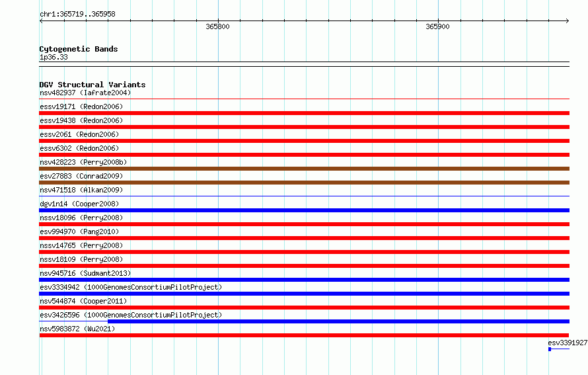The height and width of the screenshot is (375, 588).
Task: Click the chr1:365719..365958 region label
Action: click(x=77, y=14)
